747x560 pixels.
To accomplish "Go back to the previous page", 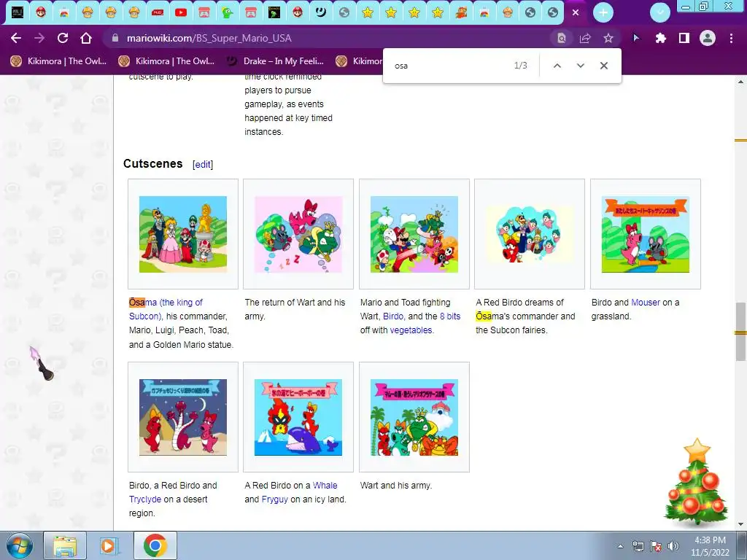I will coord(16,38).
